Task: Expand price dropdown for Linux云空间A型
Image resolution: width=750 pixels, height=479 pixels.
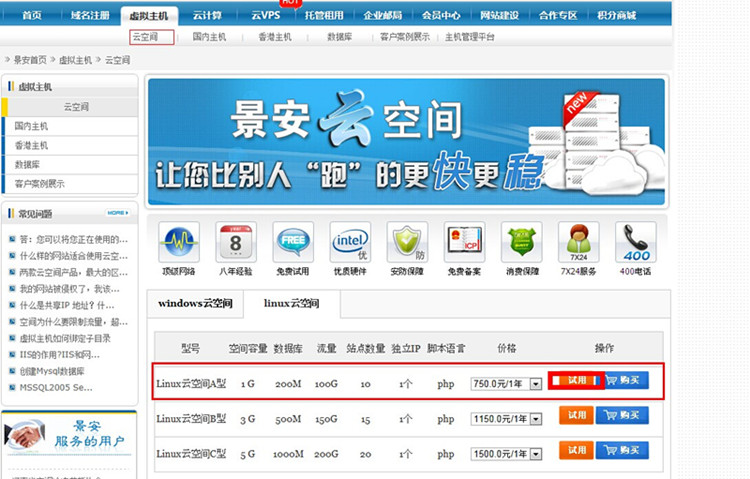Action: pos(536,383)
